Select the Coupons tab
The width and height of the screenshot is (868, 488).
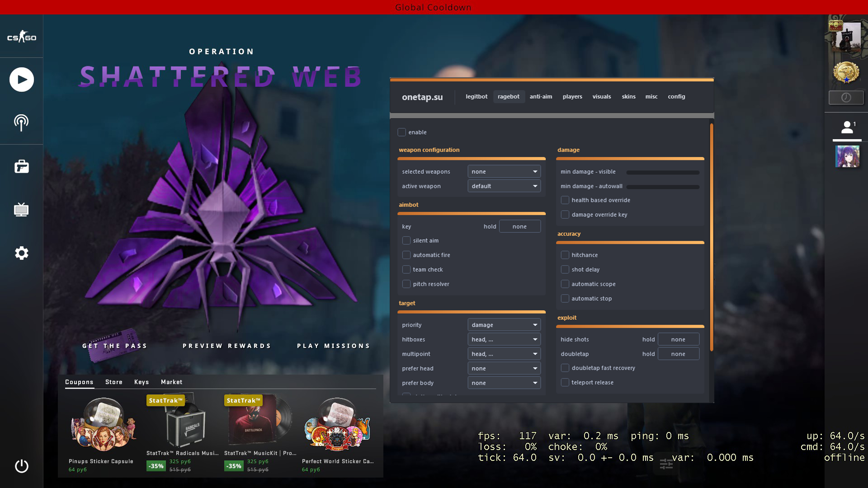click(x=79, y=382)
